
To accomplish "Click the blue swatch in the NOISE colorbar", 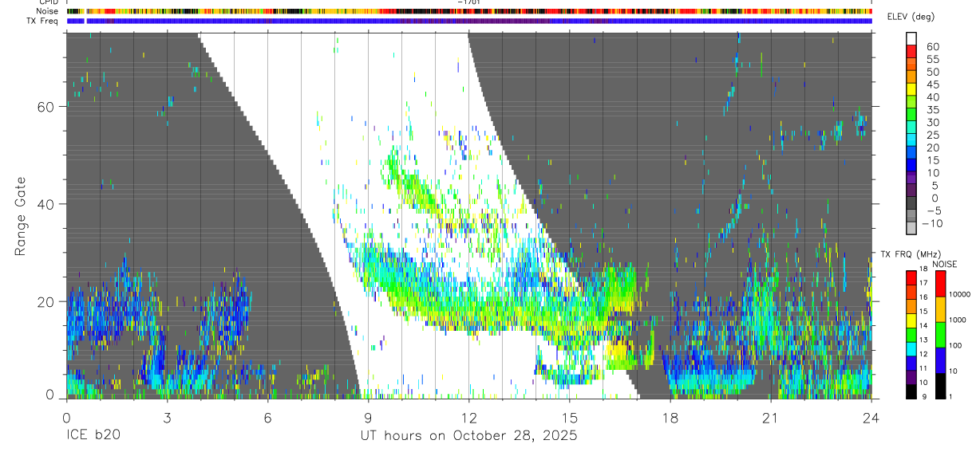I will tap(941, 360).
